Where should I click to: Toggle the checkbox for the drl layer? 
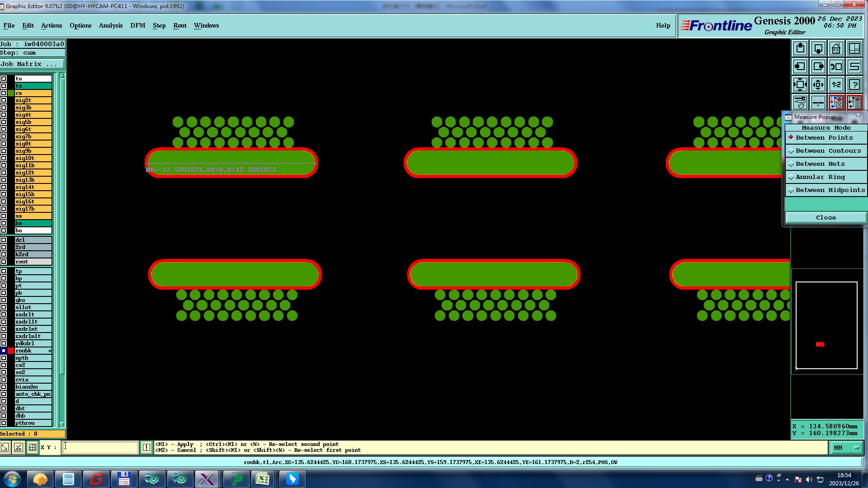coord(4,240)
